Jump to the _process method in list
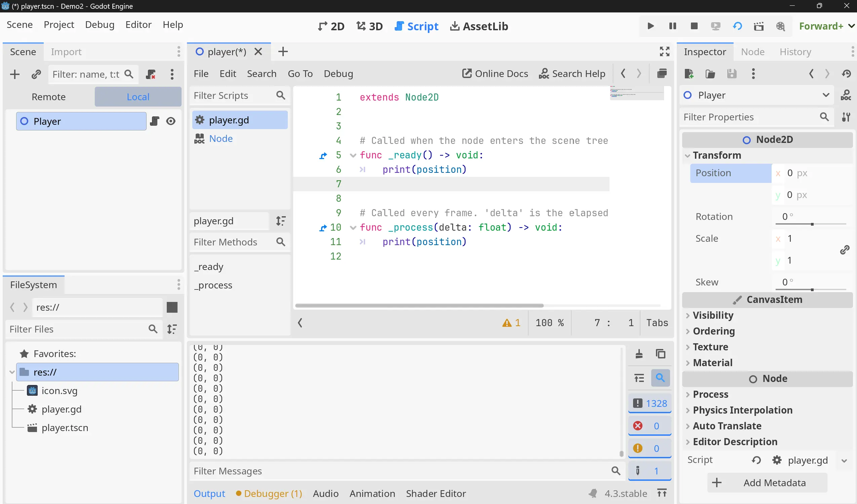 (x=213, y=285)
